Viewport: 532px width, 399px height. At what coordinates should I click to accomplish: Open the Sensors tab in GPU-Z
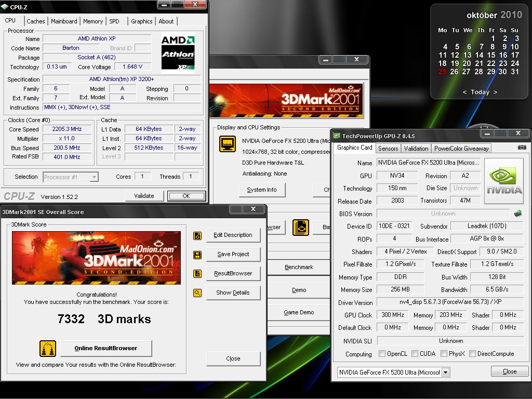(x=388, y=148)
